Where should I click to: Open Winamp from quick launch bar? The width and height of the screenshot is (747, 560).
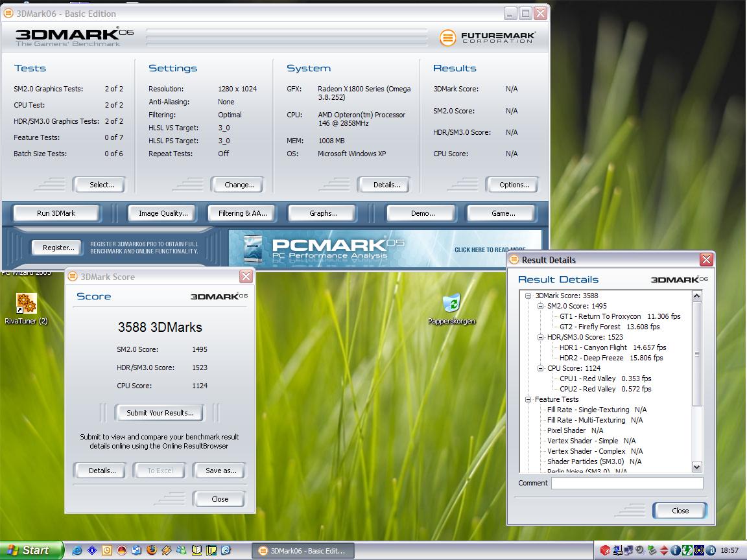click(166, 550)
